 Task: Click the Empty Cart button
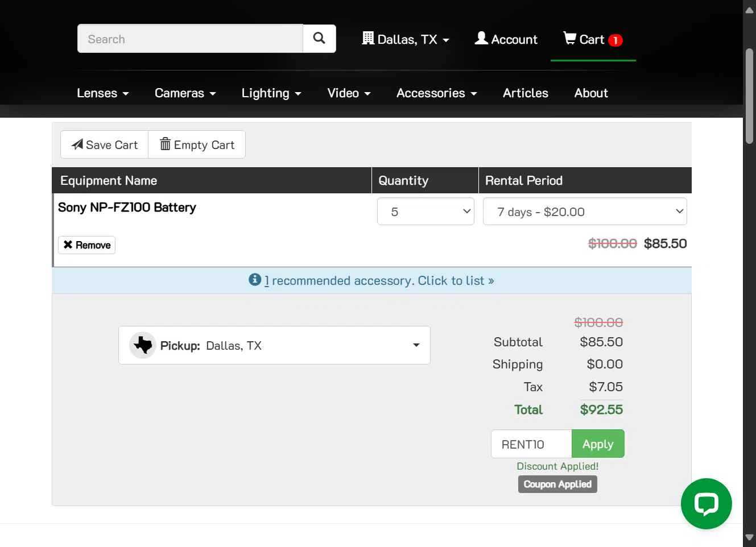(197, 144)
